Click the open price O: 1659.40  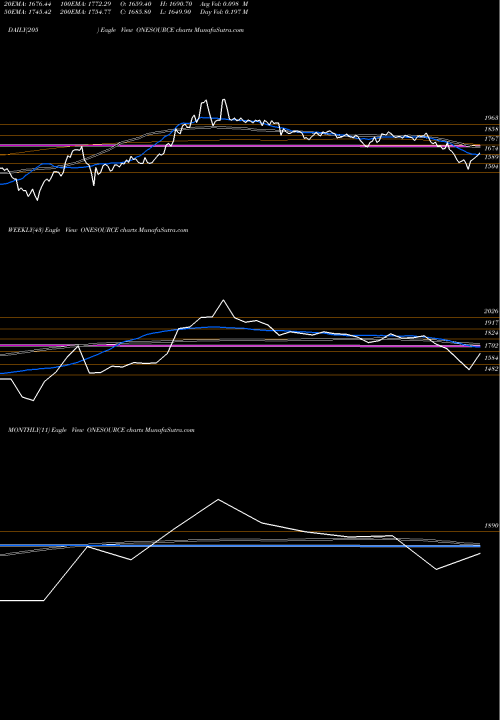[x=135, y=4]
